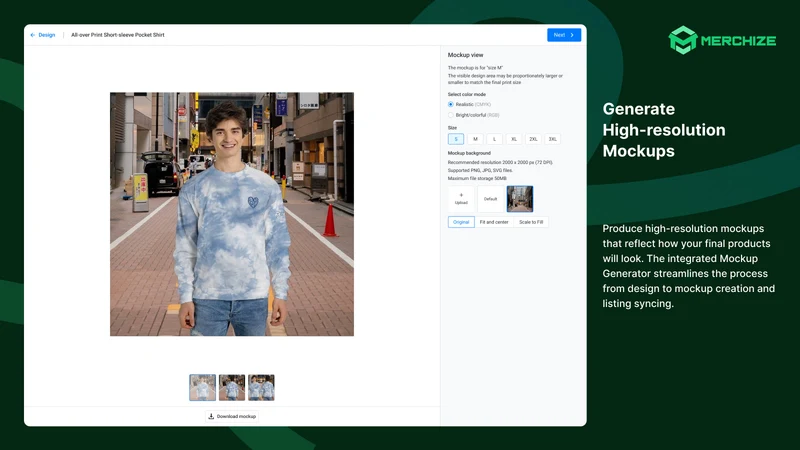This screenshot has width=800, height=450.
Task: Choose size S
Action: pyautogui.click(x=456, y=139)
